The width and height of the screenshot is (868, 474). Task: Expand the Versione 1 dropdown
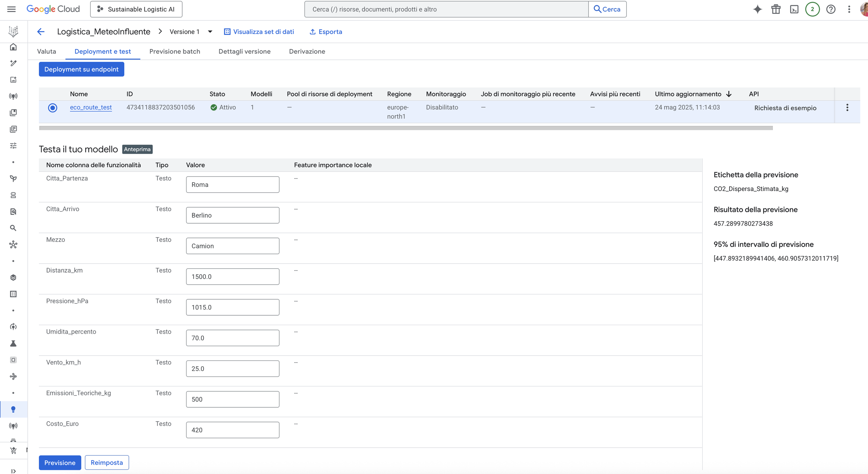[210, 32]
